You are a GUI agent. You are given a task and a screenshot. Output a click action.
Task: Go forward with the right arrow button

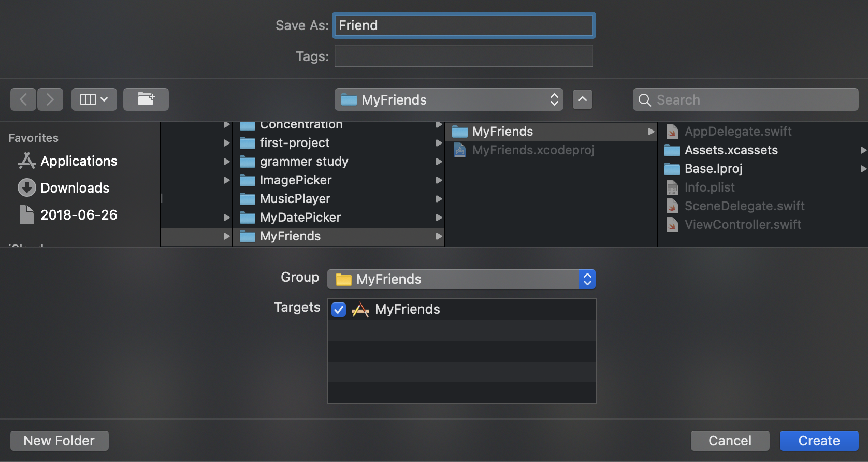[x=50, y=99]
